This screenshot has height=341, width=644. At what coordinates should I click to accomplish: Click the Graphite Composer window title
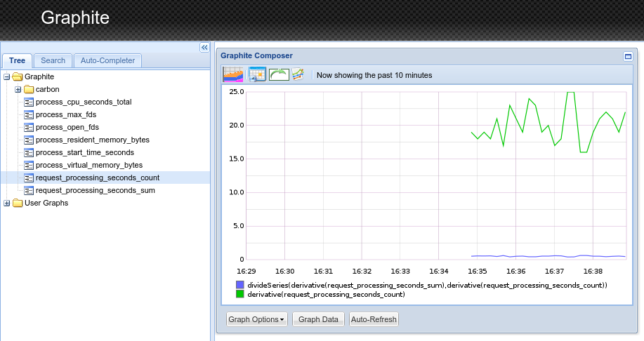click(x=257, y=56)
